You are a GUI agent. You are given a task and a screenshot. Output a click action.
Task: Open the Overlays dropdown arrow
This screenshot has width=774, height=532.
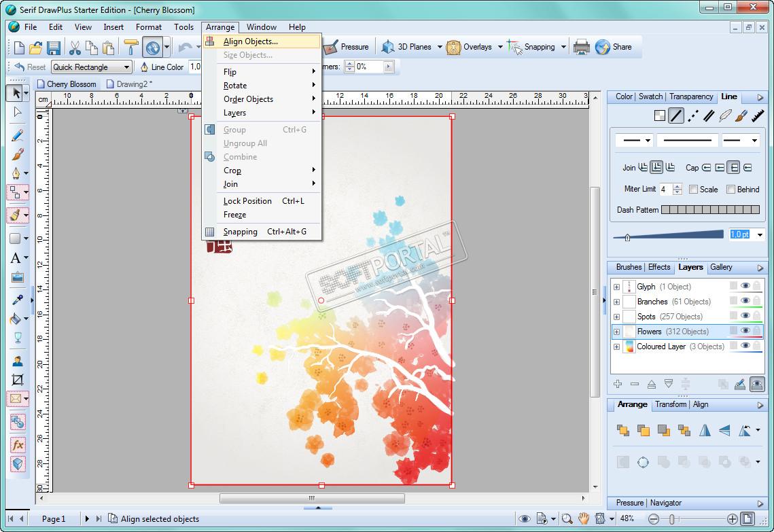tap(500, 48)
